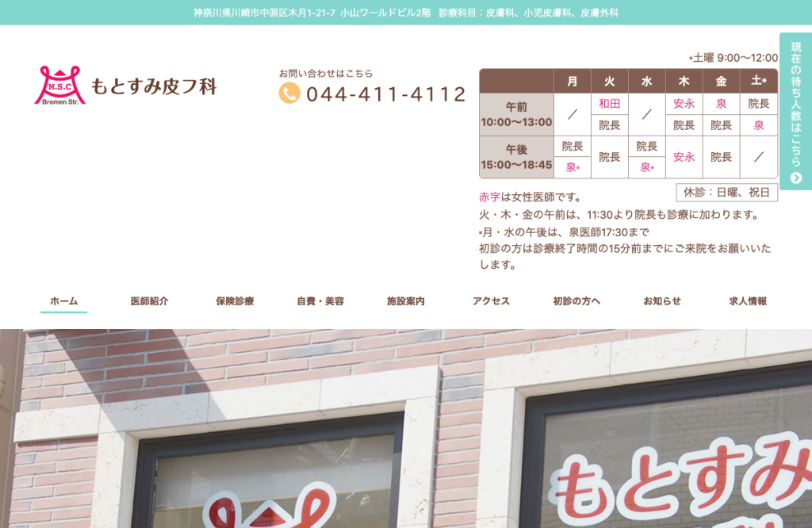Open the 求人情報 menu item

[747, 301]
